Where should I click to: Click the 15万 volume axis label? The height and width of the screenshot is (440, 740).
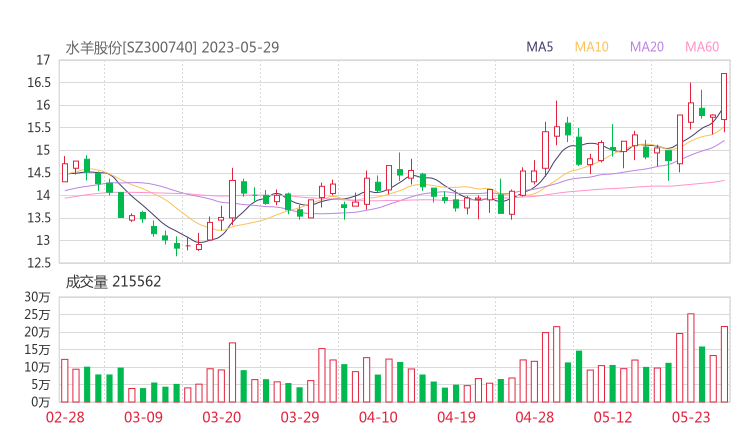click(37, 349)
